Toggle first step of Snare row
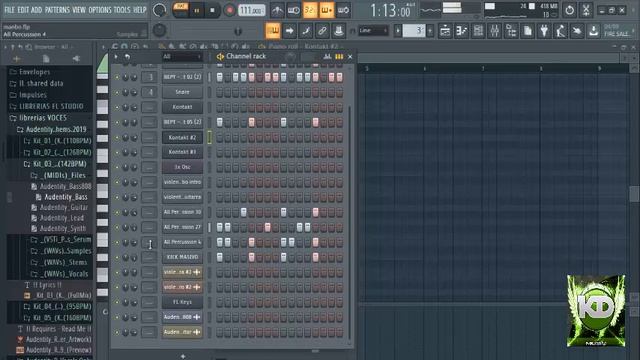 220,92
